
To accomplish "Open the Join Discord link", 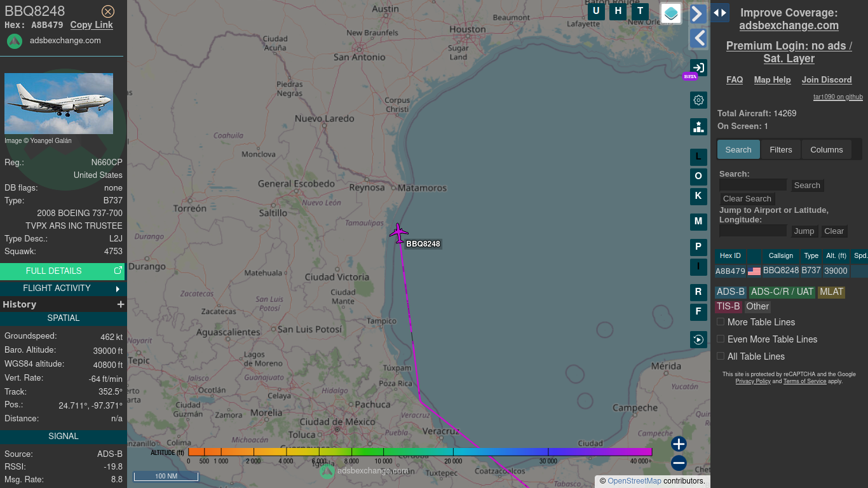I will pyautogui.click(x=827, y=80).
